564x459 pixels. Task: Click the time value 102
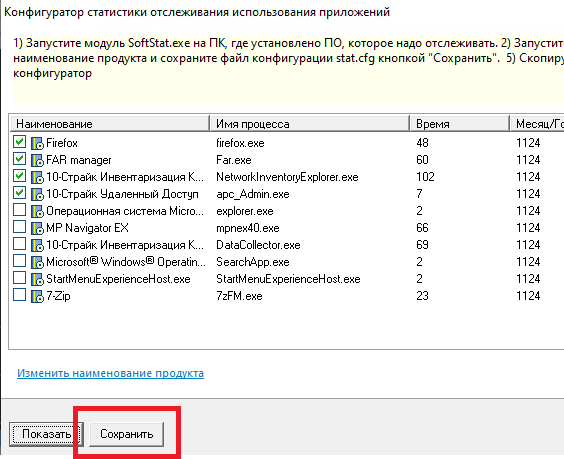coord(426,177)
